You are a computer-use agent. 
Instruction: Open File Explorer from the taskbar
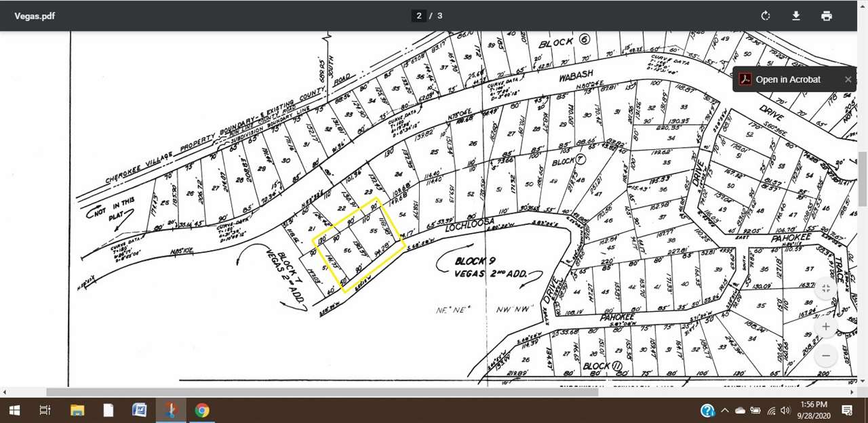[x=77, y=410]
